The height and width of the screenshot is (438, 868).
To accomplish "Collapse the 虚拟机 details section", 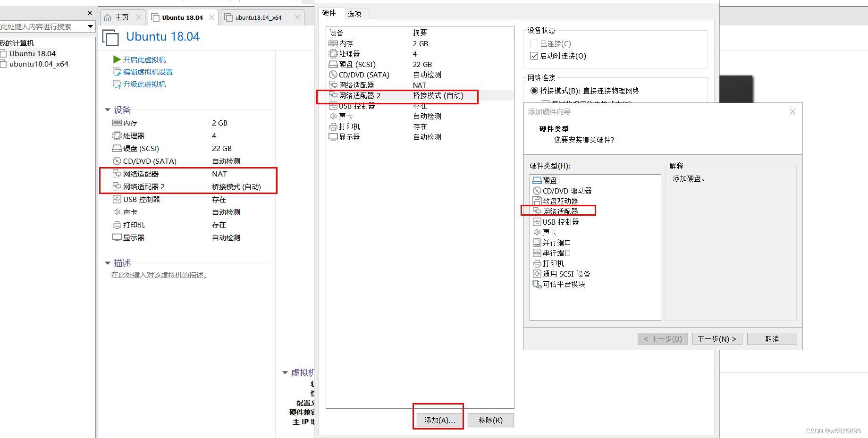I will 285,373.
